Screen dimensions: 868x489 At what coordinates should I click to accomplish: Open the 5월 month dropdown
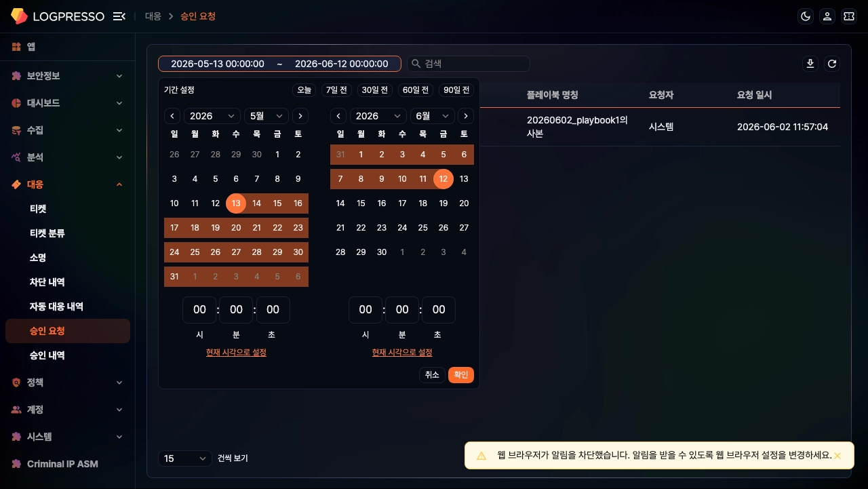(x=267, y=116)
